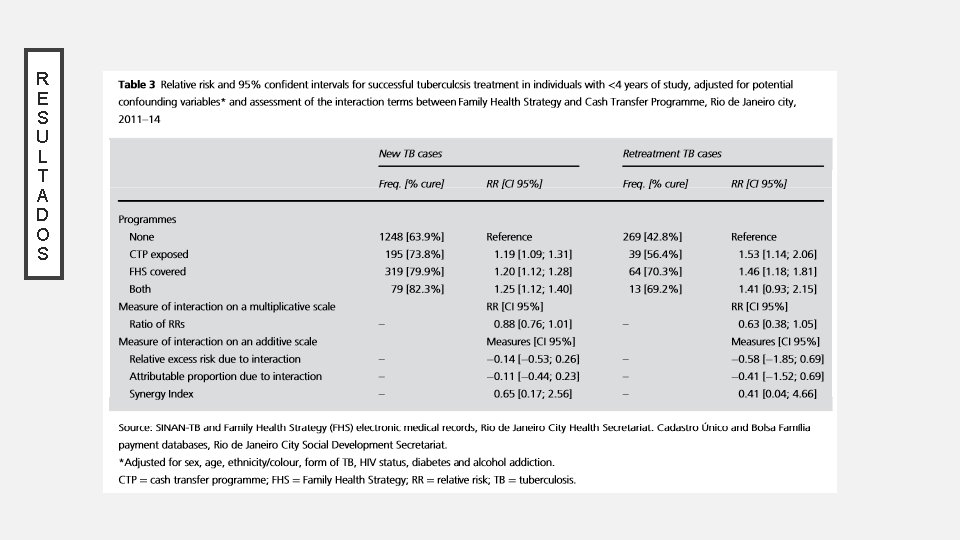Select the CTP exposed row label
Screen dimensions: 960x540
[x=159, y=254]
